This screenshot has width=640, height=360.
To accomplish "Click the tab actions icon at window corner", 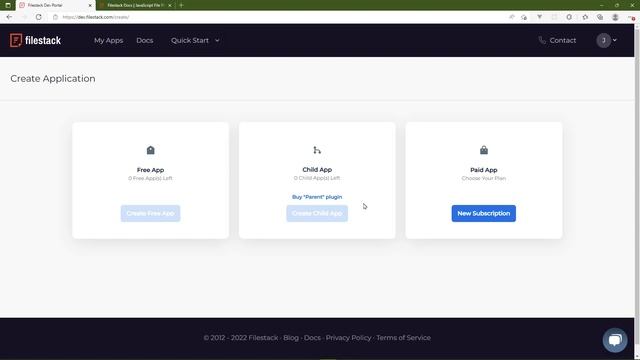I will point(8,5).
